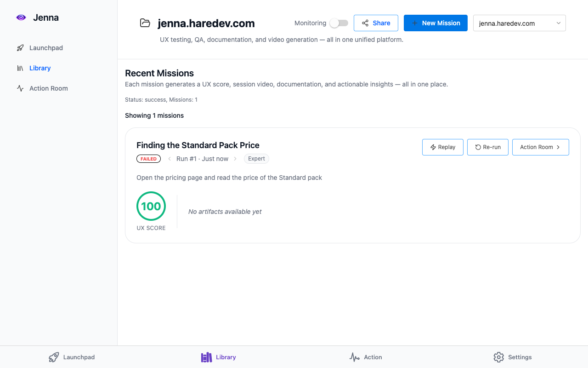Click the books icon beside sidebar Library
The image size is (588, 368).
(20, 68)
